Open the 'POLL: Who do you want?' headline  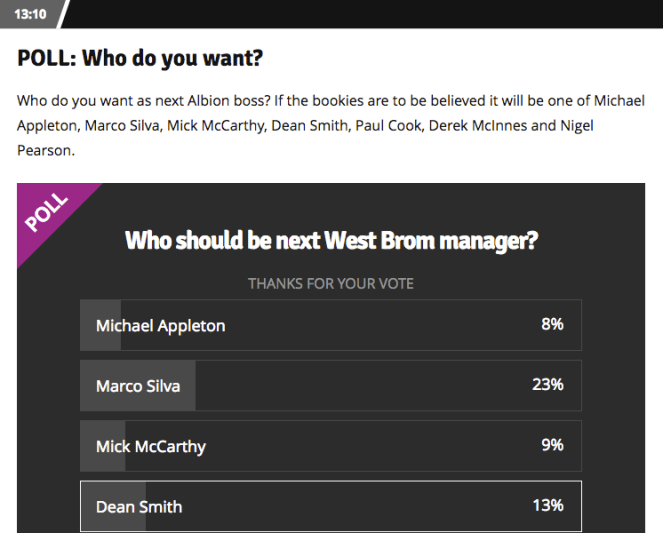140,58
